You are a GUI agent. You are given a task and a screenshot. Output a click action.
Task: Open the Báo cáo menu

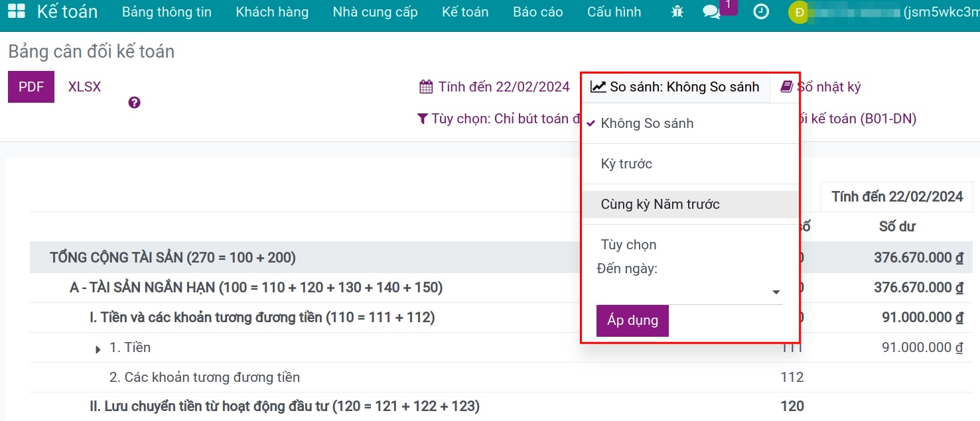tap(537, 11)
